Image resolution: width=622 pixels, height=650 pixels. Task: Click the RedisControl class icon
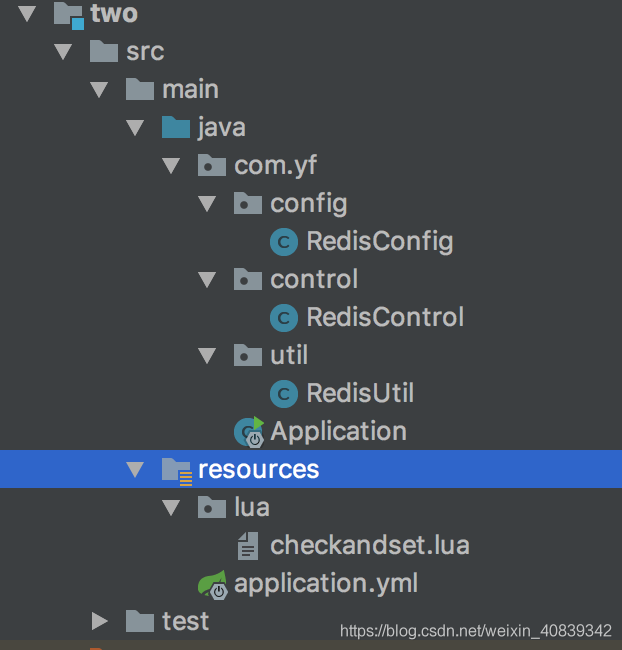point(284,318)
